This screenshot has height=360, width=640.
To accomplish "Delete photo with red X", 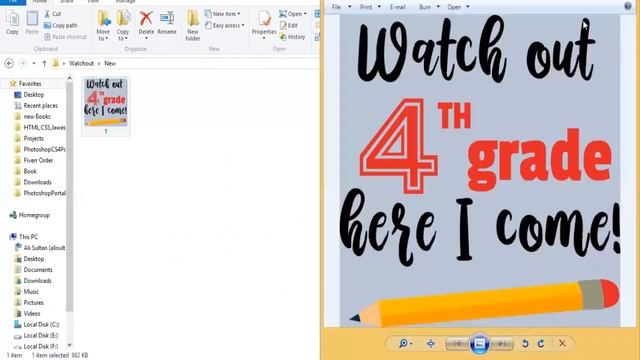I will (562, 344).
